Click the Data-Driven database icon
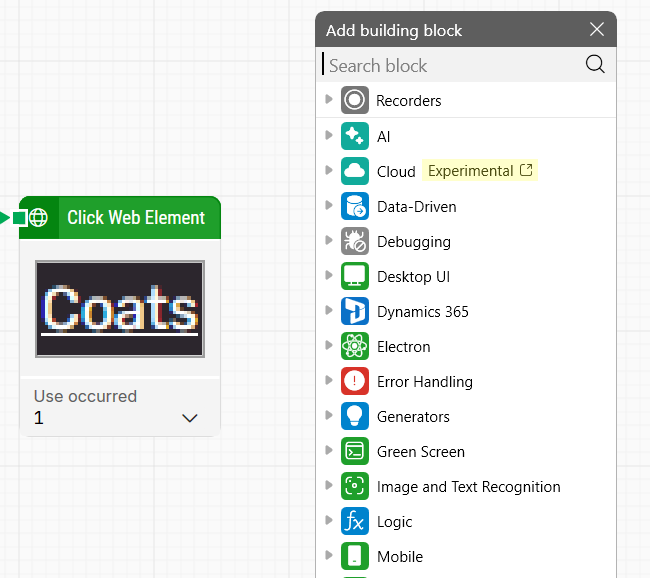The width and height of the screenshot is (650, 578). [355, 207]
